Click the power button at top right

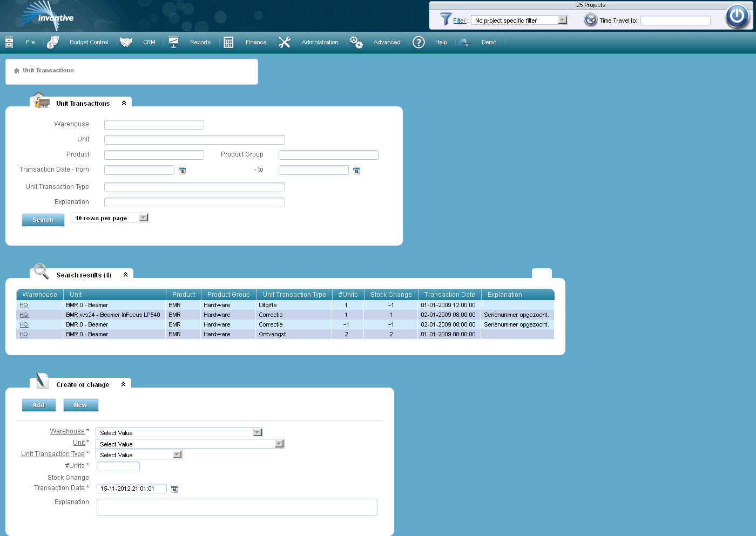click(x=737, y=17)
